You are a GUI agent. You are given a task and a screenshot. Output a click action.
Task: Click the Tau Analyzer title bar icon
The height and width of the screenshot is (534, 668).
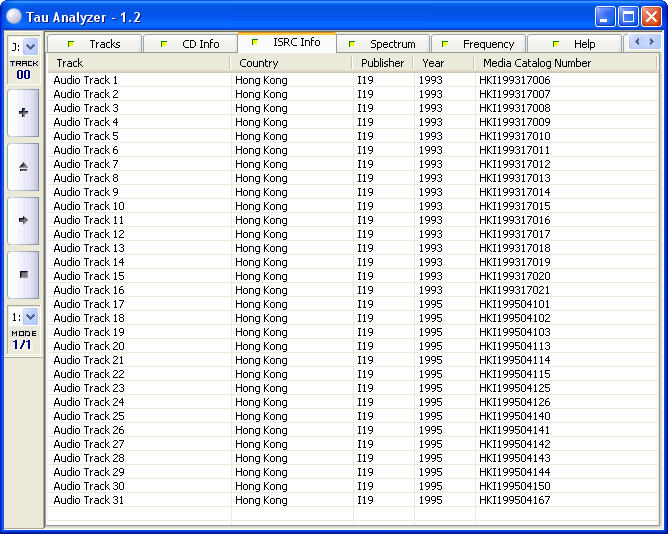(14, 16)
